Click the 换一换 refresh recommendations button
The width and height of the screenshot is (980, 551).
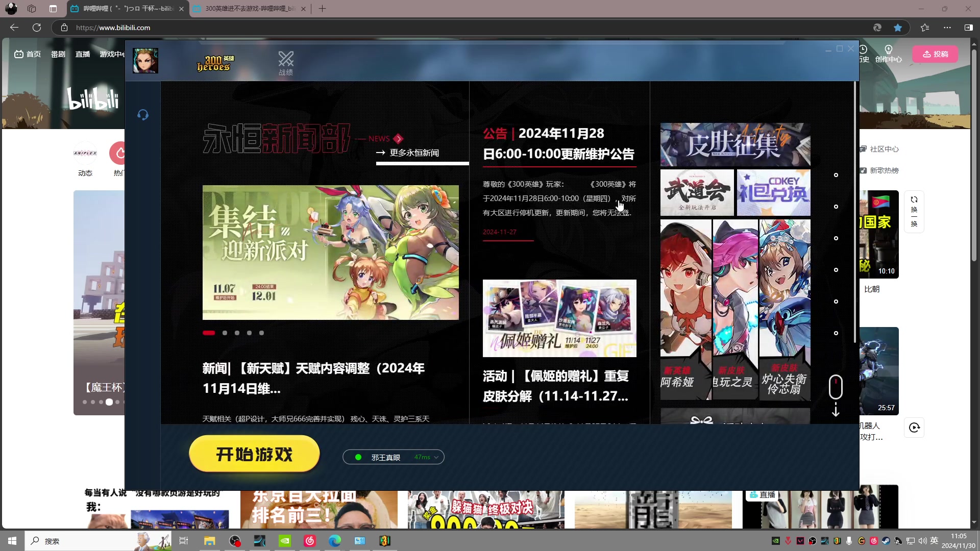click(914, 212)
